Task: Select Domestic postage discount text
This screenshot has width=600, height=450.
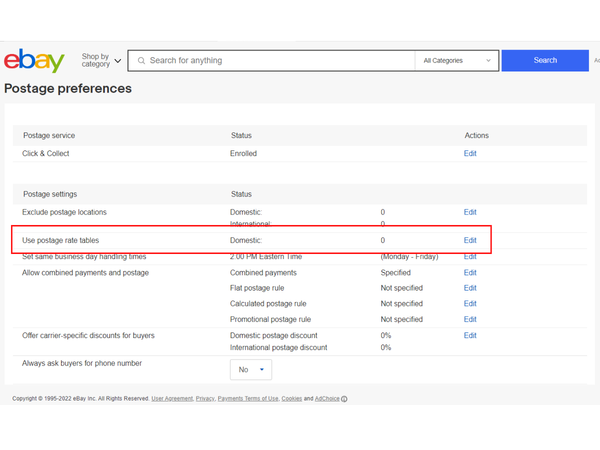Action: (x=274, y=335)
